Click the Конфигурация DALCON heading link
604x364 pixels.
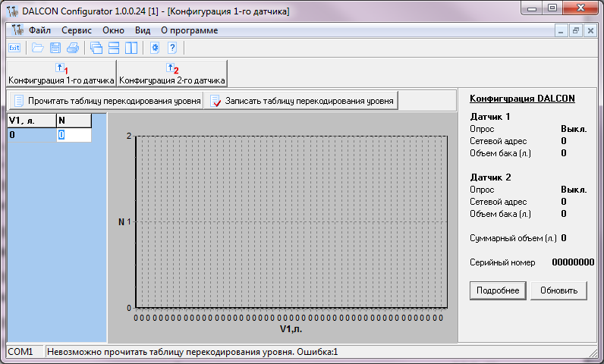point(522,99)
